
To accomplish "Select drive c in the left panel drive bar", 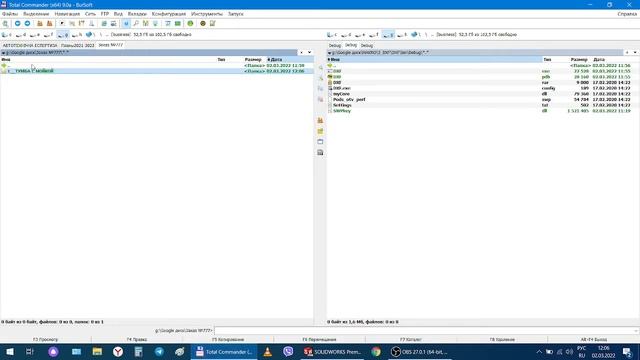I will tap(7, 35).
